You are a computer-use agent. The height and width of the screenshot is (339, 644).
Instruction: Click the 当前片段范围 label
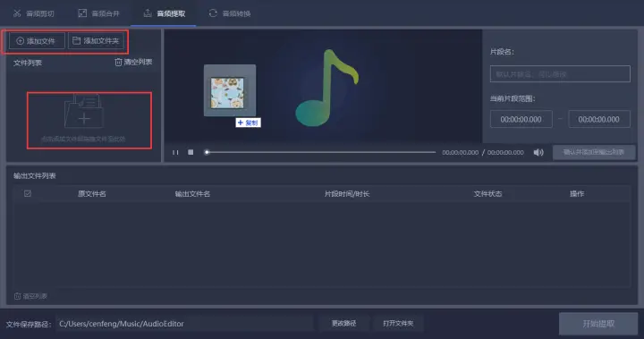tap(513, 98)
